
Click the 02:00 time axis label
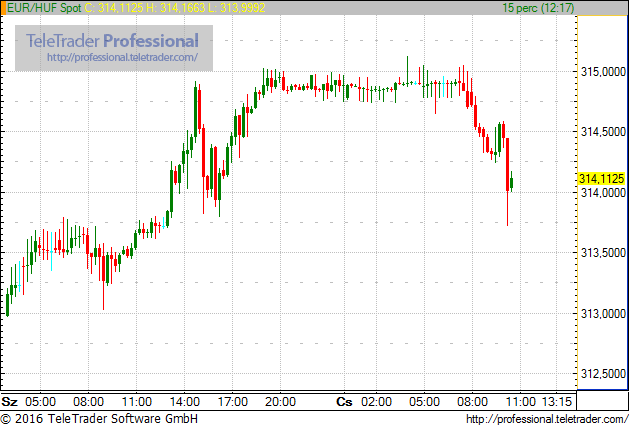(x=376, y=402)
